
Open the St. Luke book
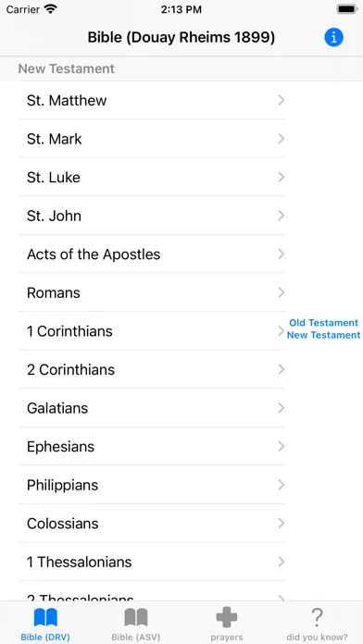pos(152,177)
